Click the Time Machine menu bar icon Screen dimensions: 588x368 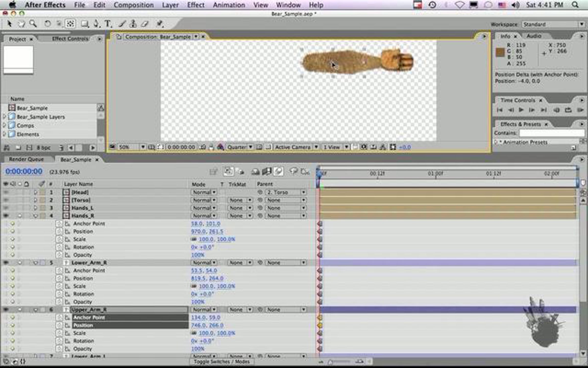(432, 5)
